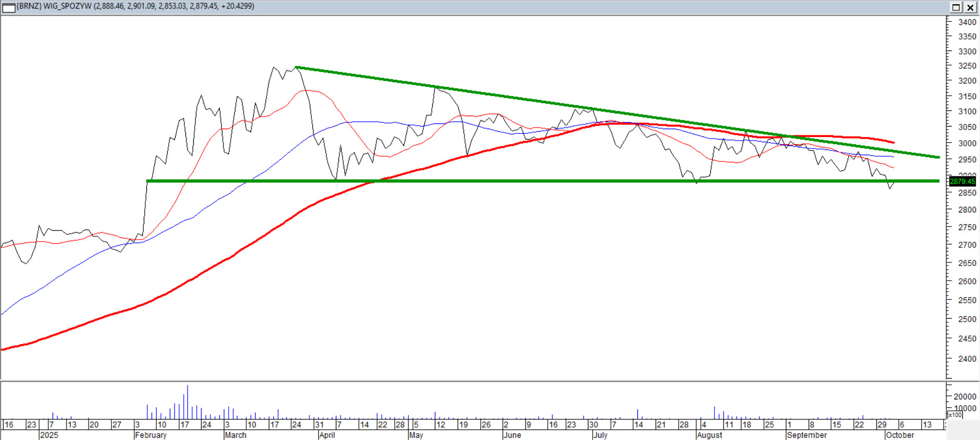
Task: Click the WIG_SPOZYW title bar text
Action: coord(135,6)
